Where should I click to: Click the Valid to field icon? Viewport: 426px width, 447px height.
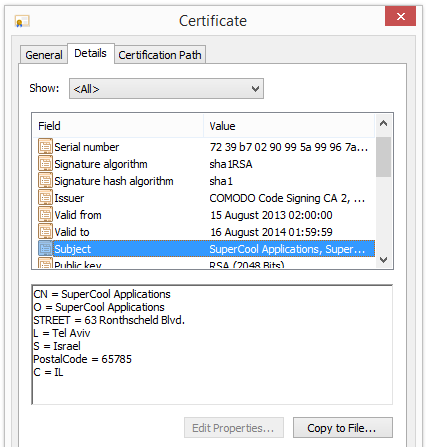(45, 232)
